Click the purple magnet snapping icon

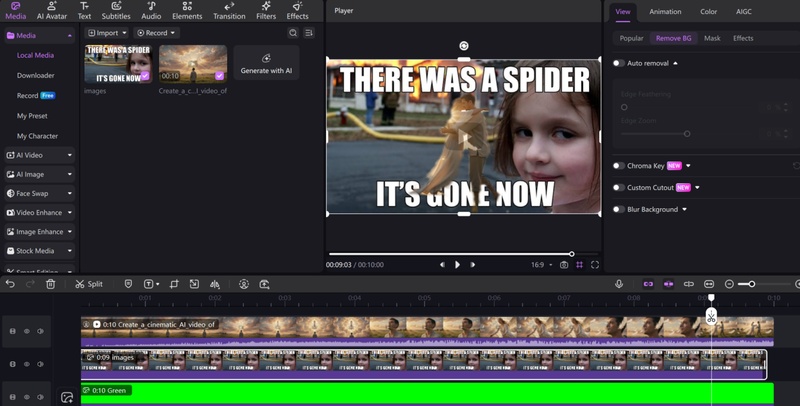[668, 284]
